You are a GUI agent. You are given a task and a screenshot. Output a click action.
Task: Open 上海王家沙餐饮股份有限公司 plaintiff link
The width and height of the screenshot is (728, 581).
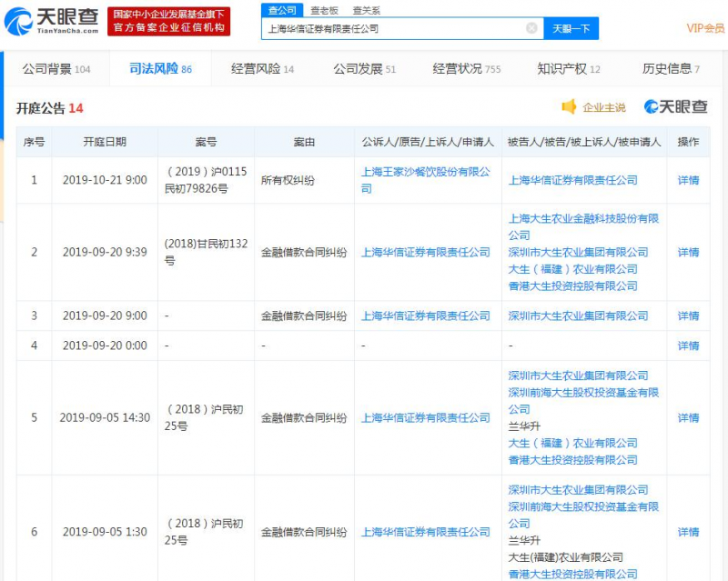pos(425,172)
